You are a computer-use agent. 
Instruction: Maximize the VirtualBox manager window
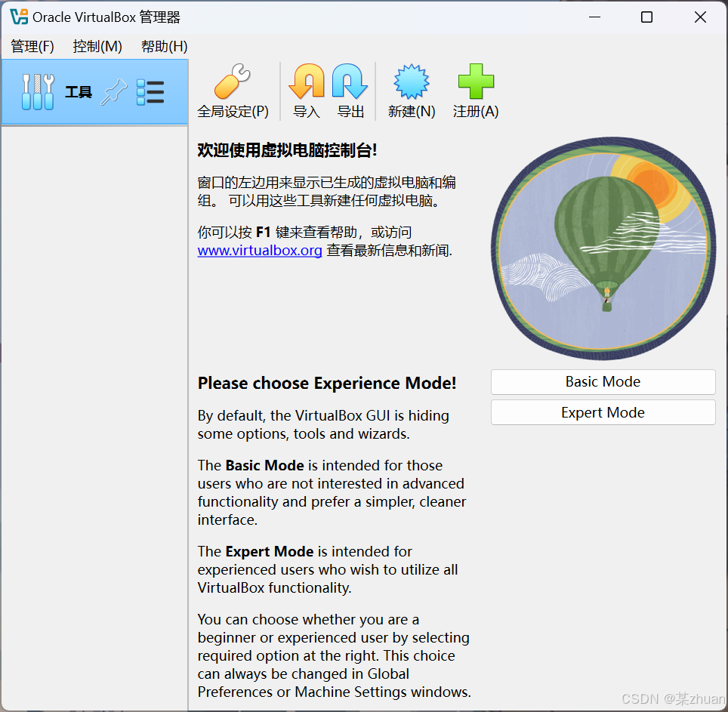click(x=646, y=17)
